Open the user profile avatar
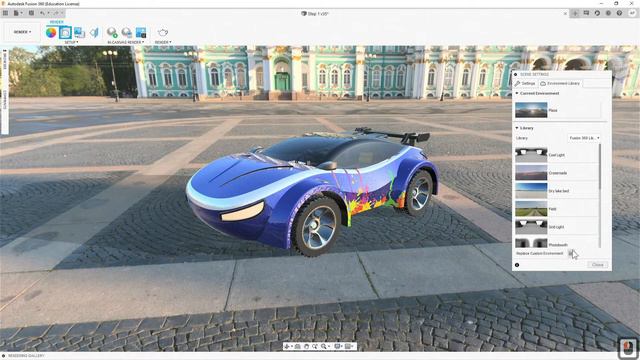640x360 pixels. pos(632,13)
